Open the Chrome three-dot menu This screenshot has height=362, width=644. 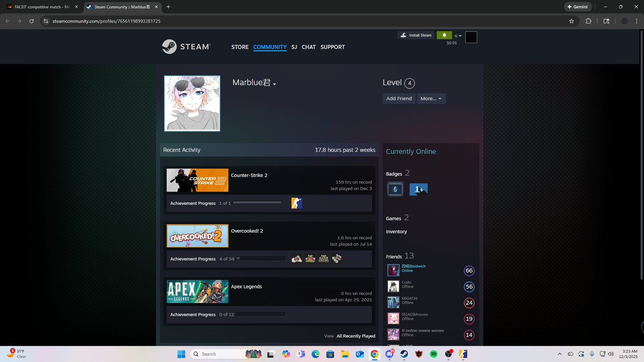tap(637, 21)
